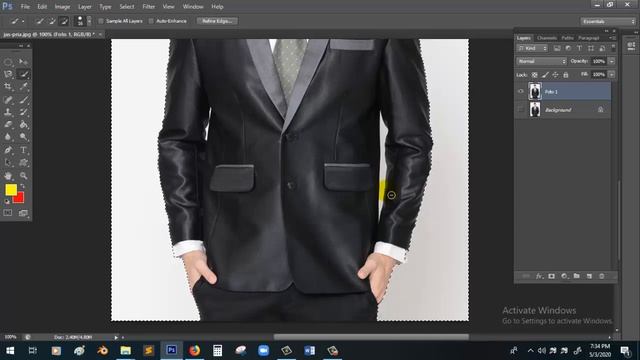Select the Paint Bucket tool
640x360 pixels.
point(23,124)
